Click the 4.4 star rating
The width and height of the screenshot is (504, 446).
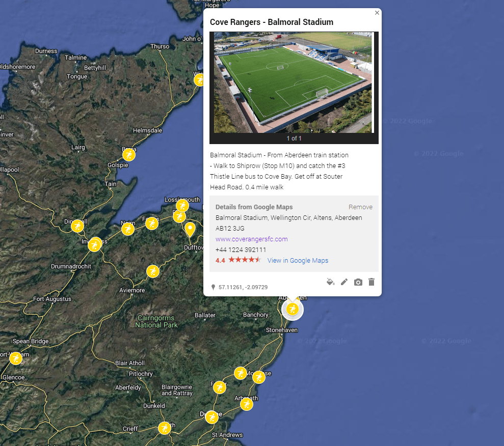pyautogui.click(x=220, y=260)
